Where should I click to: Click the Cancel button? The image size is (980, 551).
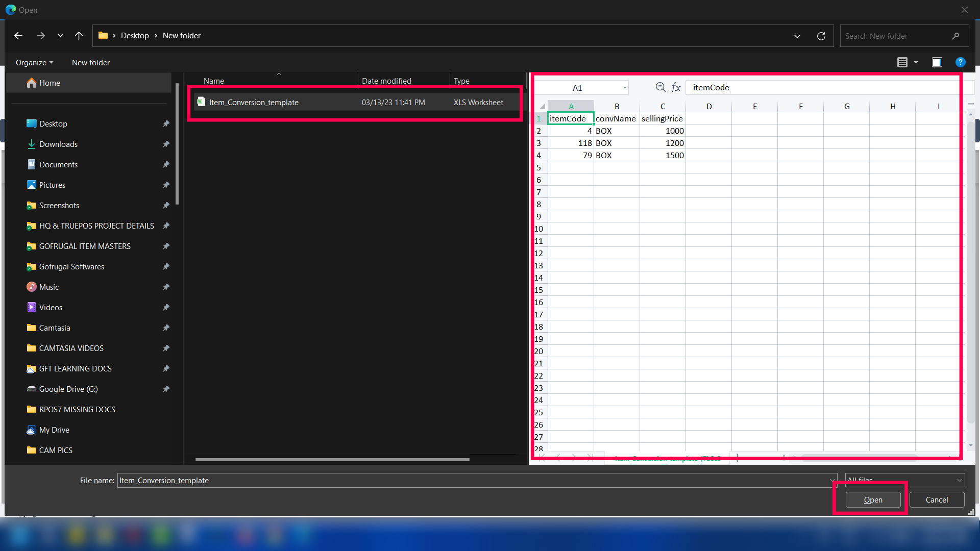(937, 500)
